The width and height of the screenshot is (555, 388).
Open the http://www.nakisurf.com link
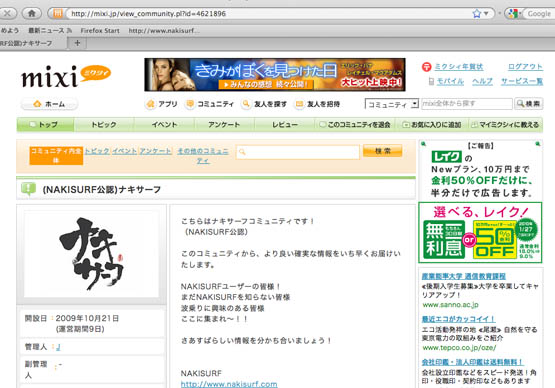coord(229,384)
